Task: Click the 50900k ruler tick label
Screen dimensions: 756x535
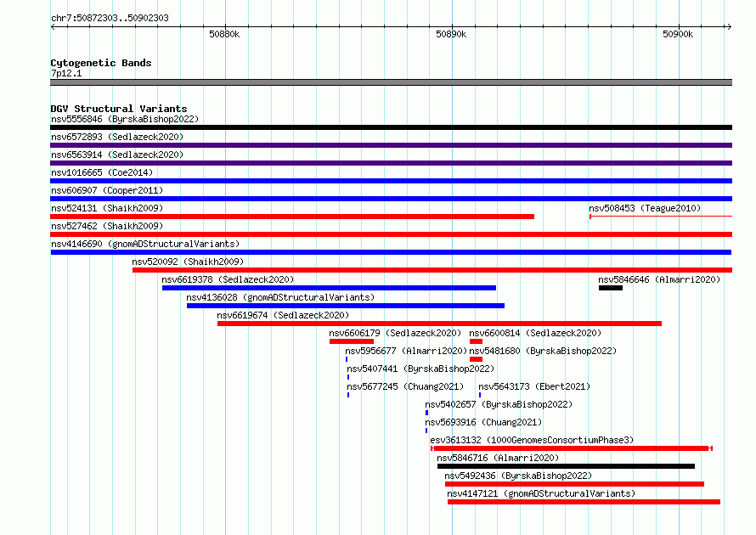Action: pos(677,34)
